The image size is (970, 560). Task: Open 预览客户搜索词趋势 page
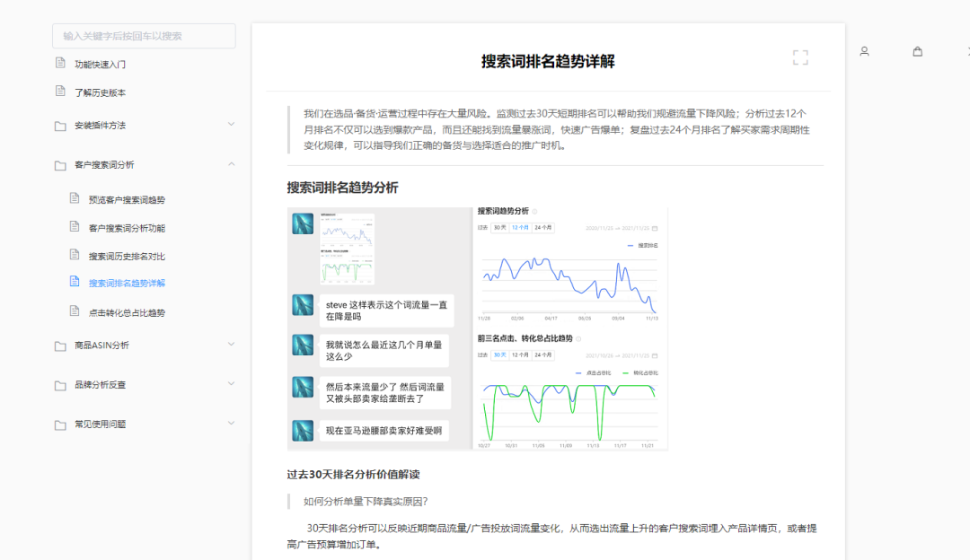click(x=127, y=199)
